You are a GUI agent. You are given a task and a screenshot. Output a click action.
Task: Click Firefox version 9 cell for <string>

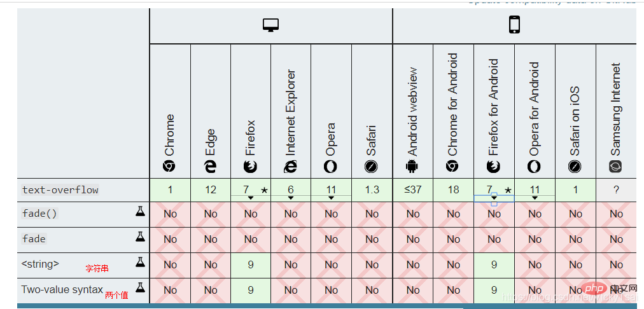(251, 264)
